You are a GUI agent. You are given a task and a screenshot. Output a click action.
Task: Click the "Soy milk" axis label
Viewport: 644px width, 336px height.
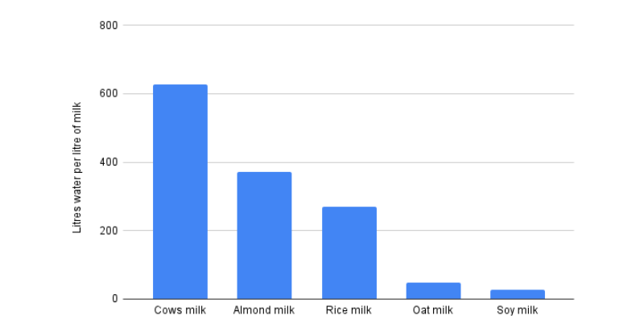[x=518, y=310]
